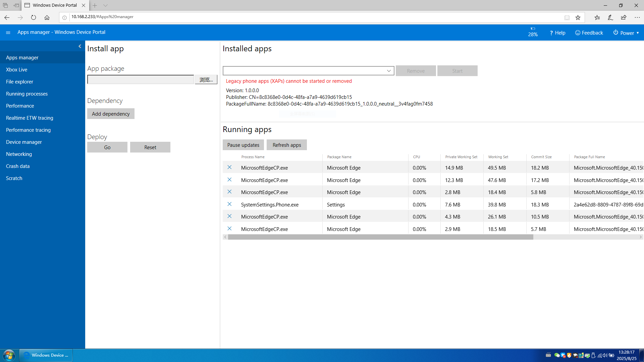Screen dimensions: 644x362
Task: Go back in the browser
Action: (7, 17)
